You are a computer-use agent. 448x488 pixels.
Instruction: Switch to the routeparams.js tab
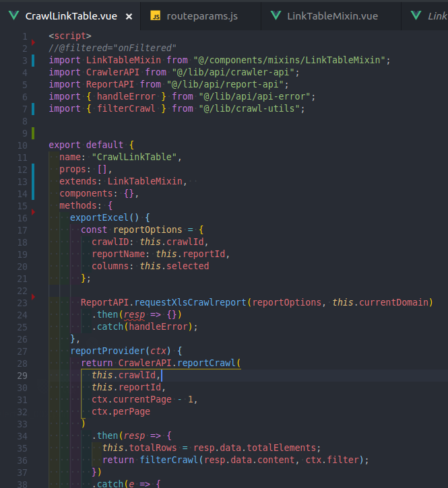coord(201,16)
